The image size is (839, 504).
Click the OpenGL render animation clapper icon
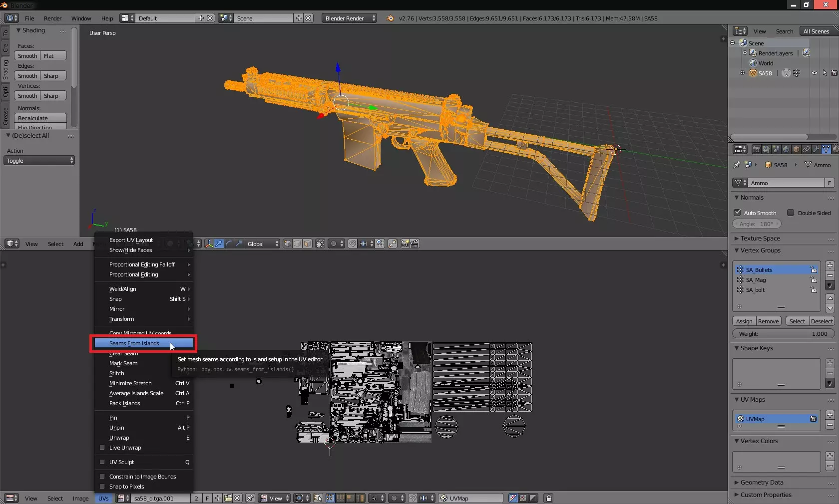point(415,244)
